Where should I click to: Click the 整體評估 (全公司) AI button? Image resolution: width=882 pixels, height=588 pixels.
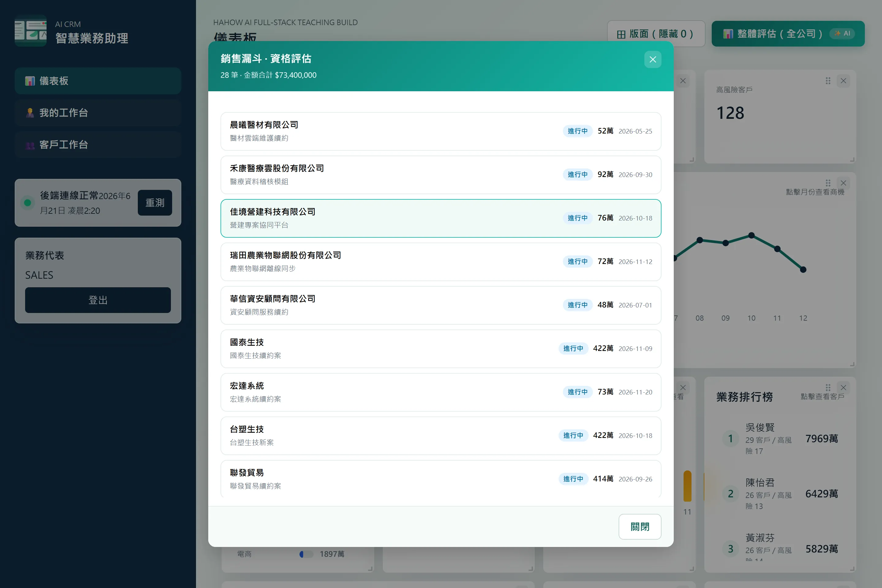point(788,34)
